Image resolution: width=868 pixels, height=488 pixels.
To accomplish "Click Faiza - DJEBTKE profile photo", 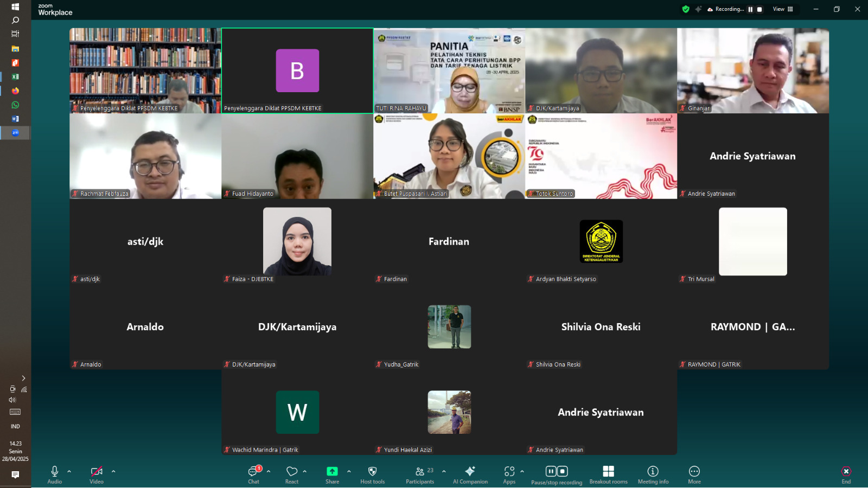I will 297,241.
